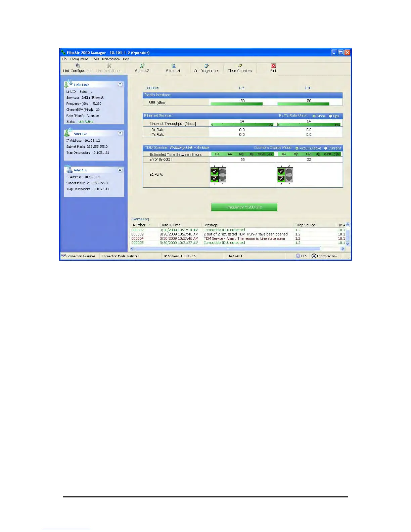The width and height of the screenshot is (411, 532).
Task: Click Estimated Time Between Errors bar for 1.4
Action: point(309,154)
